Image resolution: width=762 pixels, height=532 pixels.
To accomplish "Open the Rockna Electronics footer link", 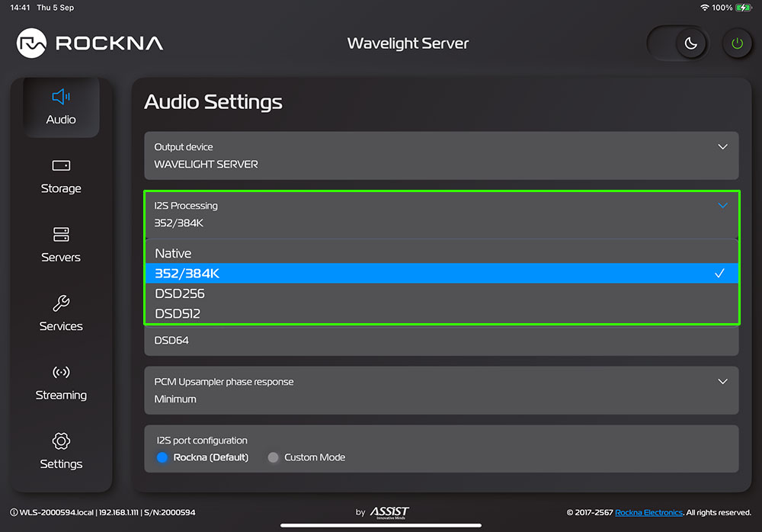I will 648,513.
